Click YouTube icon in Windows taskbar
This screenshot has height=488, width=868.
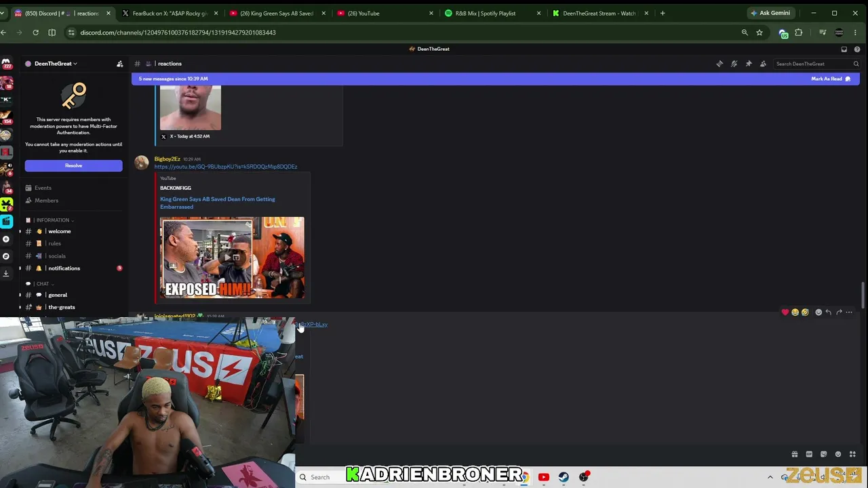point(543,477)
